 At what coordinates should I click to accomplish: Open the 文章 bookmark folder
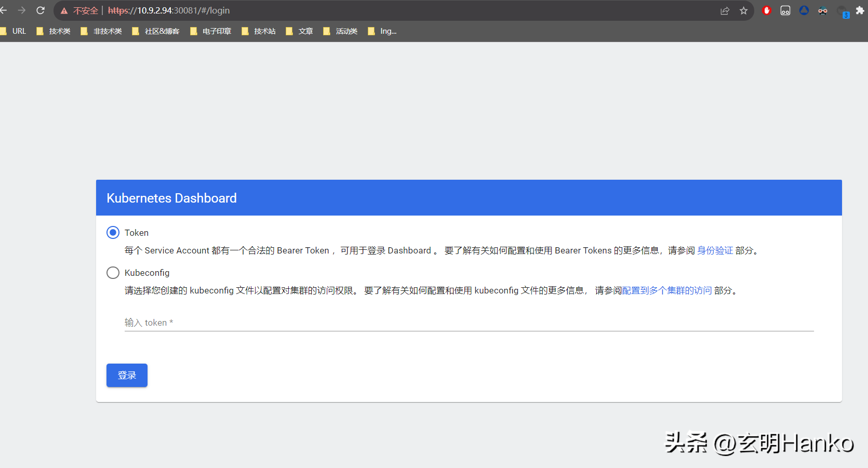point(300,31)
